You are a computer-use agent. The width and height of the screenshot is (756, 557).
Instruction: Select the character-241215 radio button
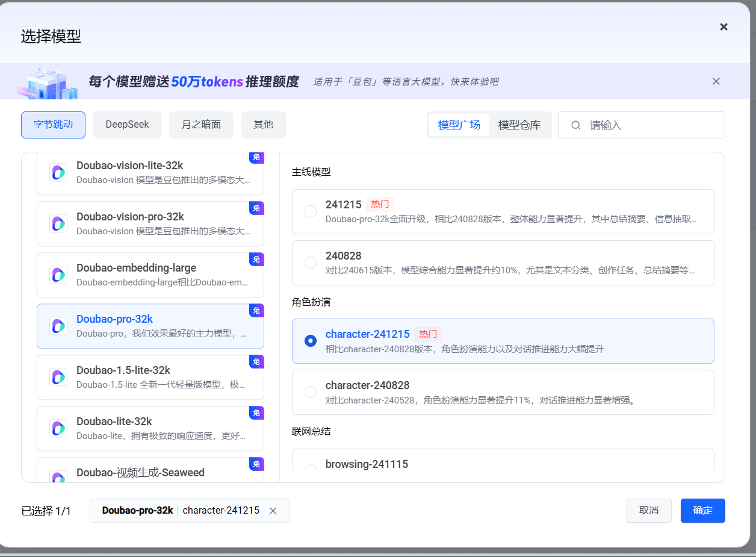[311, 341]
